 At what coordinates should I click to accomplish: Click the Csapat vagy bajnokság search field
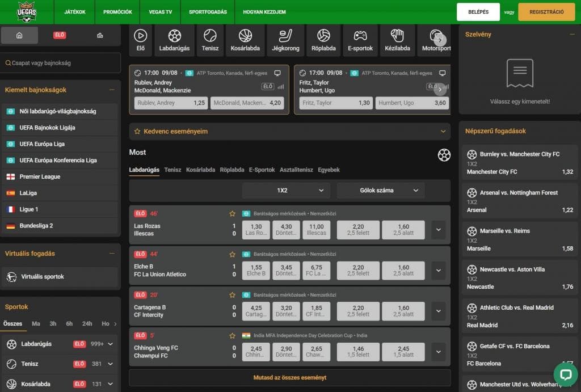61,63
